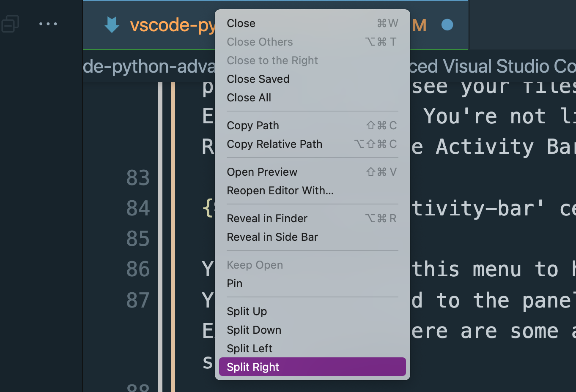Choose Reveal in Side Bar

pyautogui.click(x=272, y=237)
